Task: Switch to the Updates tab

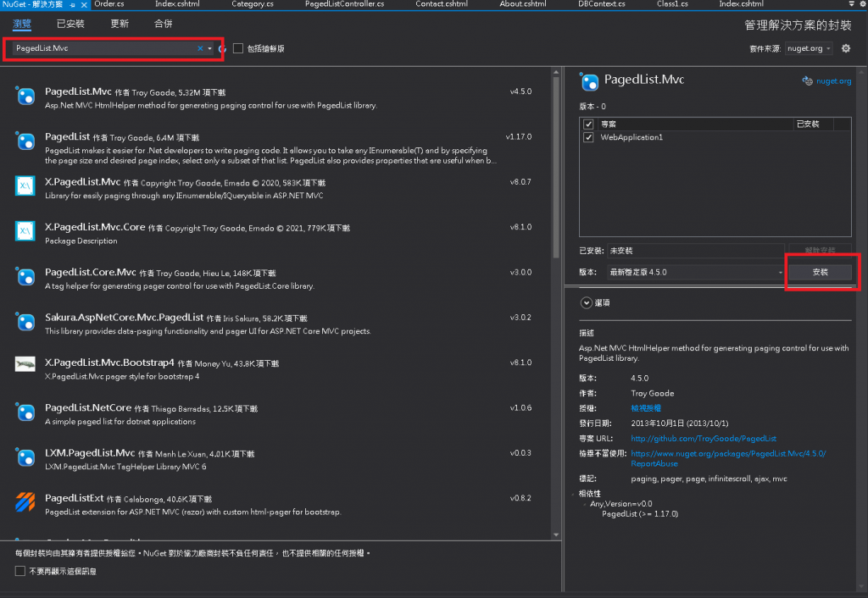Action: (x=120, y=24)
